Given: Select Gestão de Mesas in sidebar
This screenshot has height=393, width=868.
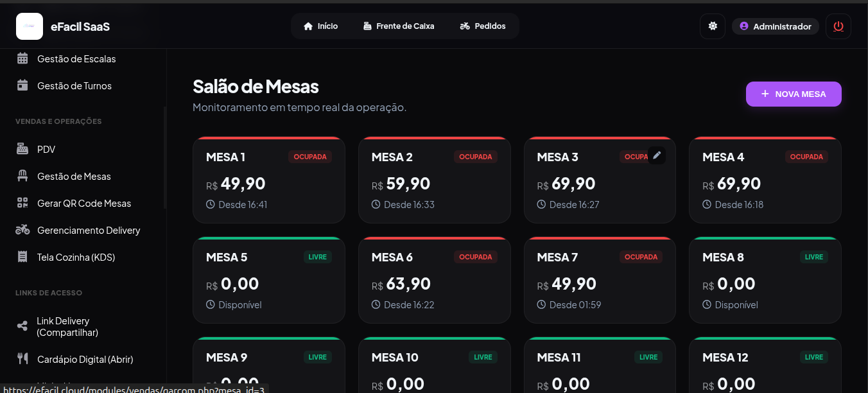Looking at the screenshot, I should 74,177.
